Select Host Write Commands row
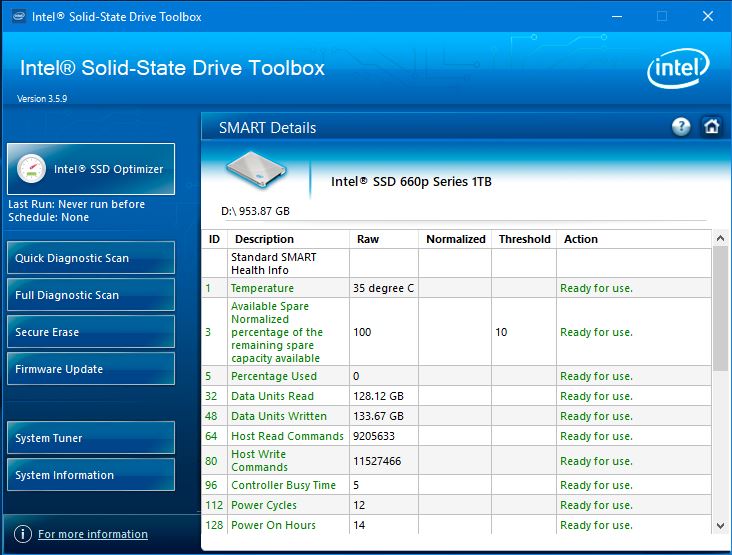The height and width of the screenshot is (555, 732). [x=457, y=461]
